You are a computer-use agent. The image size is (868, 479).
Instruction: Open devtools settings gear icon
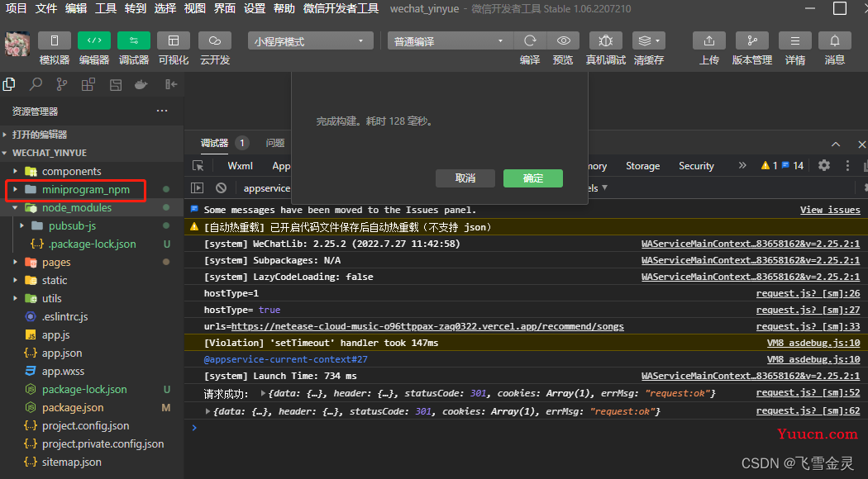(824, 165)
